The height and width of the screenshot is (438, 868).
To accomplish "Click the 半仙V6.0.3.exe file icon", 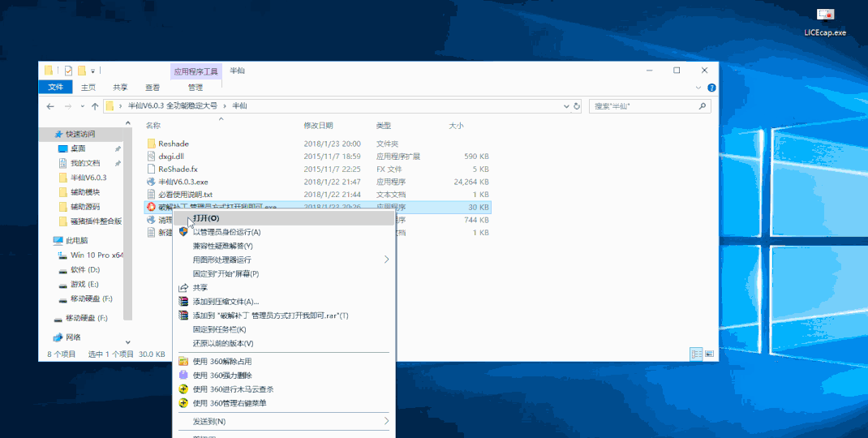I will (x=151, y=182).
